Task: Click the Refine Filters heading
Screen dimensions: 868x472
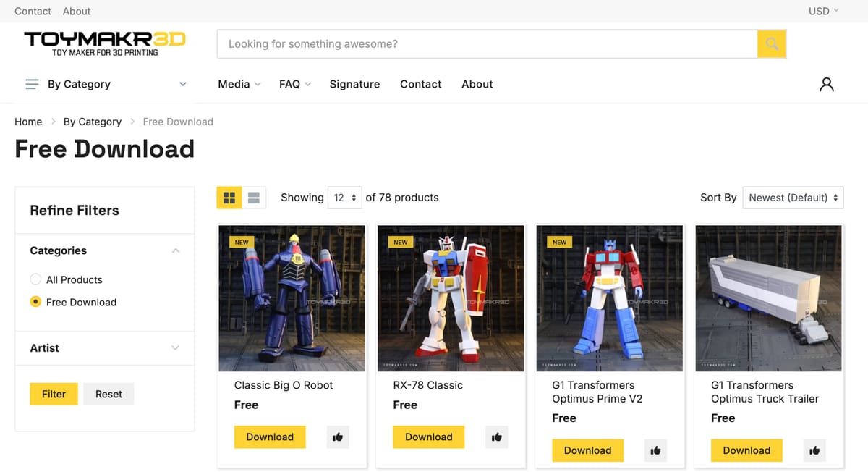Action: pyautogui.click(x=75, y=211)
